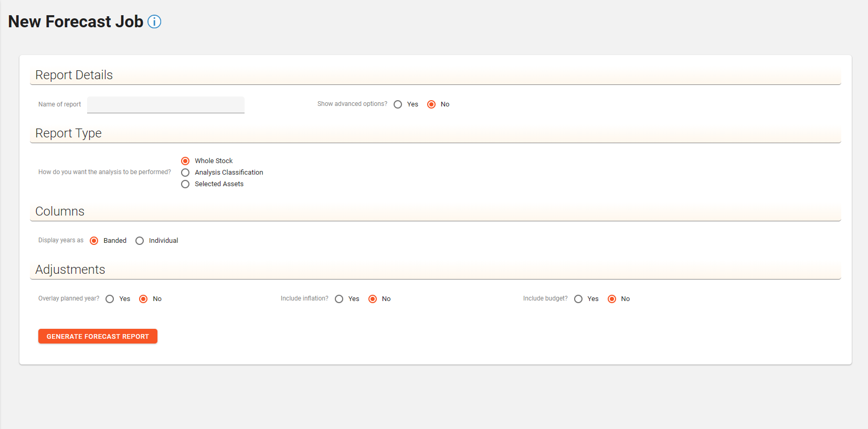Set display years as Banded
The image size is (868, 429).
coord(94,241)
